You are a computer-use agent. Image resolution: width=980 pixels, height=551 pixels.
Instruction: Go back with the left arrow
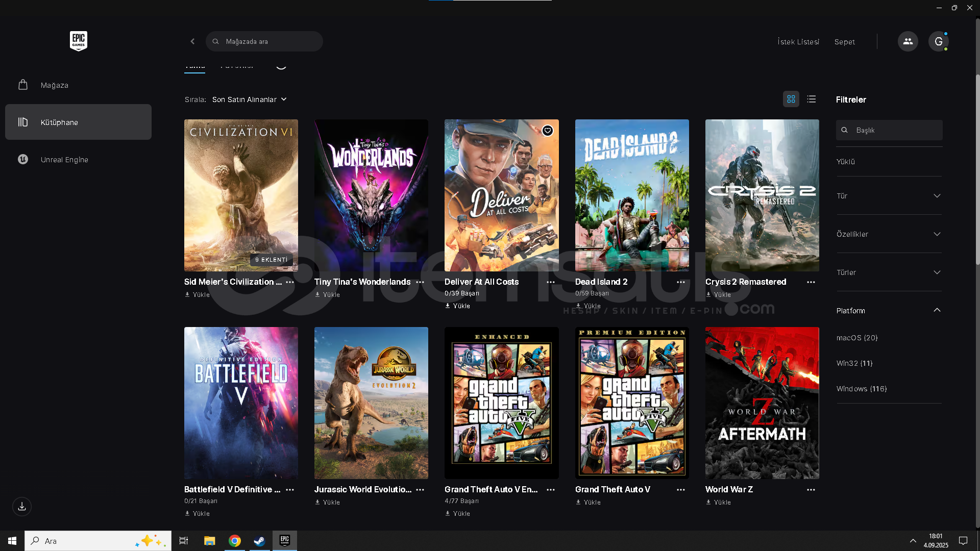[x=192, y=41]
